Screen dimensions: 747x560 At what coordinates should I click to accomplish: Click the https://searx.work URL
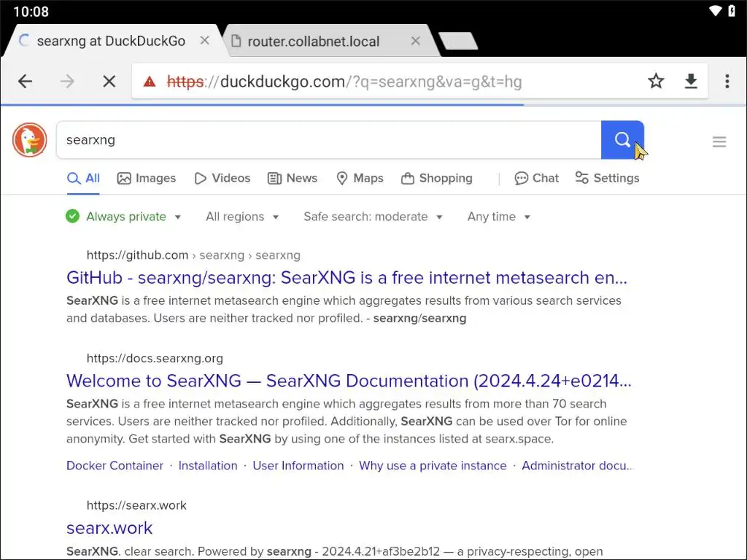point(136,505)
